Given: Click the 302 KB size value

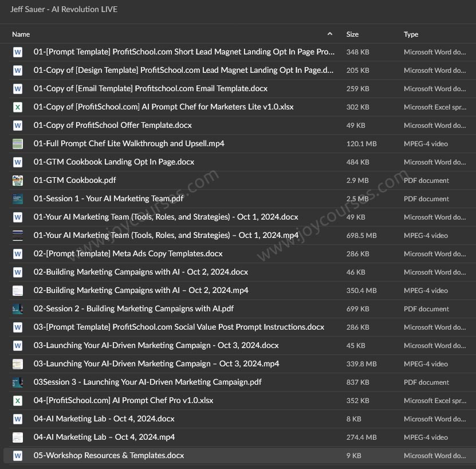Looking at the screenshot, I should point(358,107).
